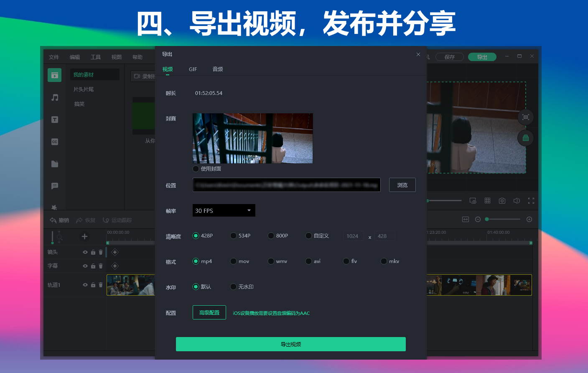
Task: Open the 工具 tools menu
Action: coord(96,57)
